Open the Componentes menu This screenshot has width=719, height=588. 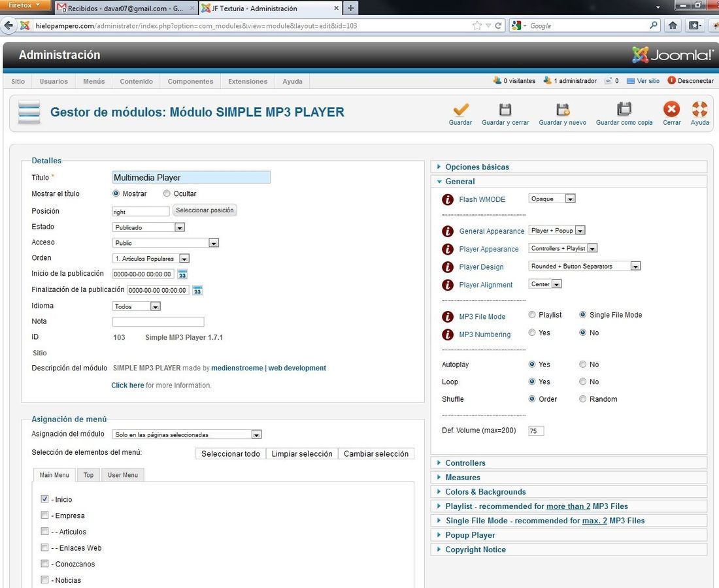(190, 81)
